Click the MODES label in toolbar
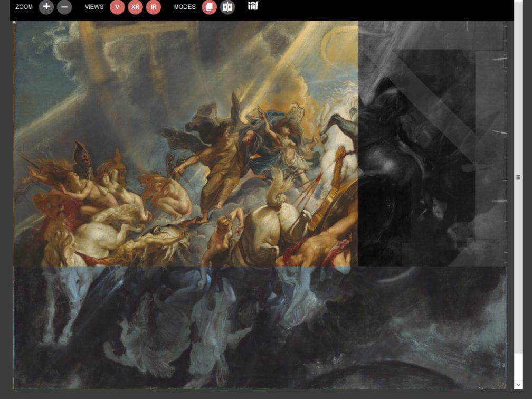Screen dimensions: 532x399 (x=185, y=7)
